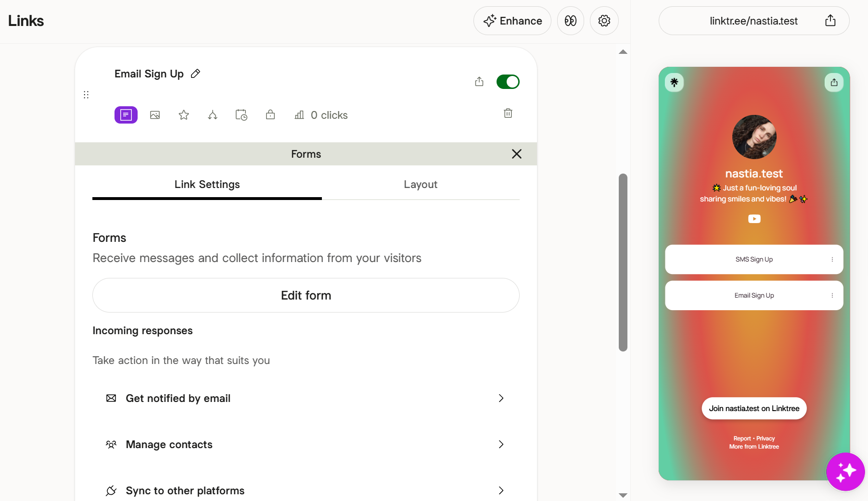Click the scrollbar down arrow
The image size is (868, 501).
pos(623,495)
